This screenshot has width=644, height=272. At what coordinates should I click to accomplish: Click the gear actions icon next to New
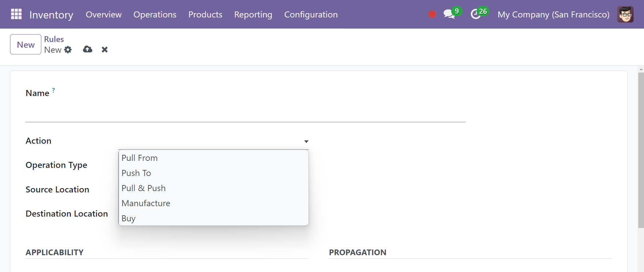pos(68,50)
